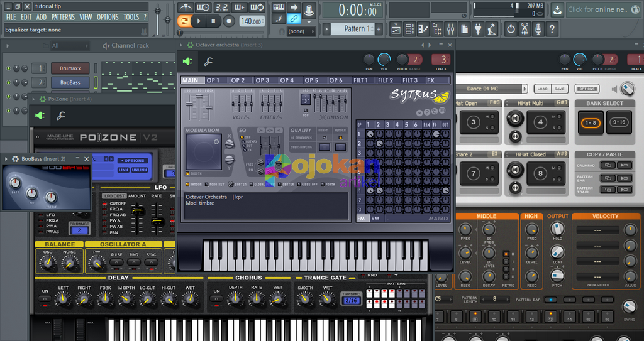The image size is (644, 341).
Task: Open the tempo tapper icon
Action: 492,29
